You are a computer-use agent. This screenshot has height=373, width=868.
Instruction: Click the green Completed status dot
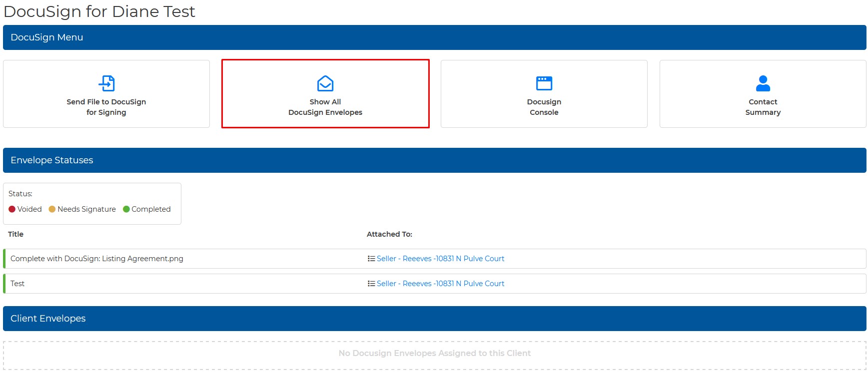click(126, 209)
